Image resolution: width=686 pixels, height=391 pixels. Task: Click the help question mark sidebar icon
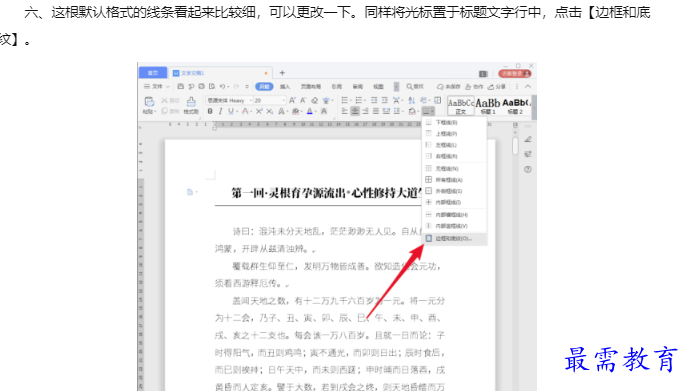pos(528,169)
